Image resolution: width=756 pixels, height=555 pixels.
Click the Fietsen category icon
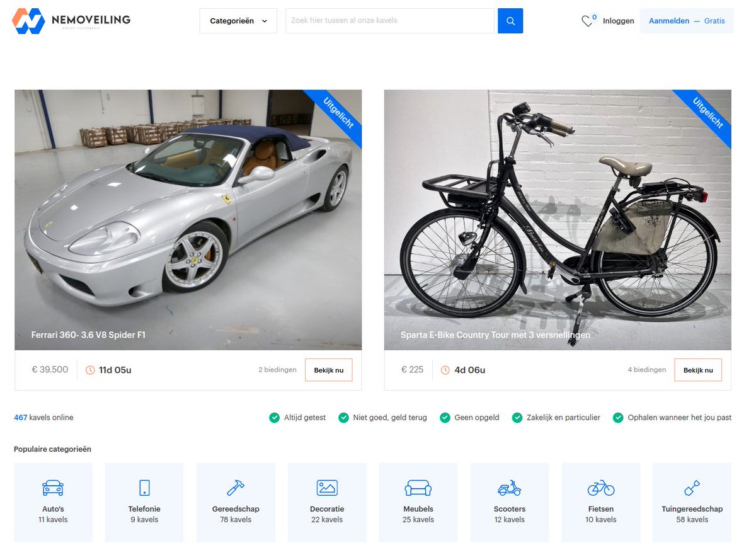(600, 488)
